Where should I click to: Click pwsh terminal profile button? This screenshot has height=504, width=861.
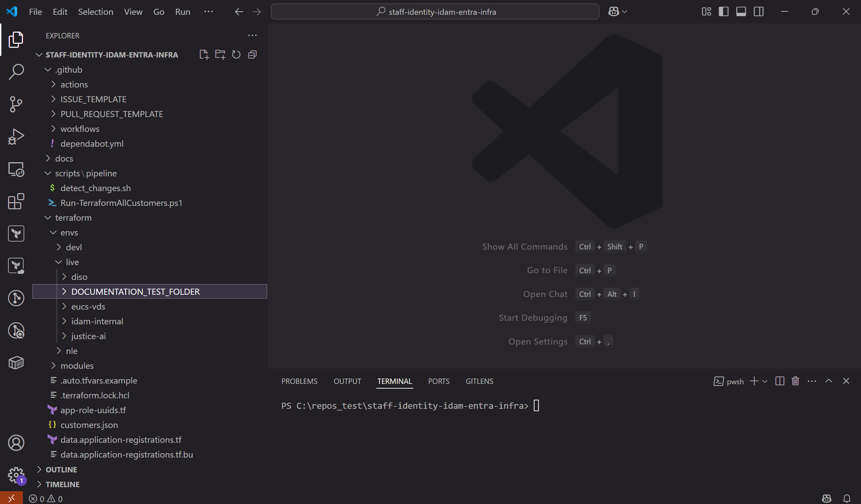click(x=728, y=381)
